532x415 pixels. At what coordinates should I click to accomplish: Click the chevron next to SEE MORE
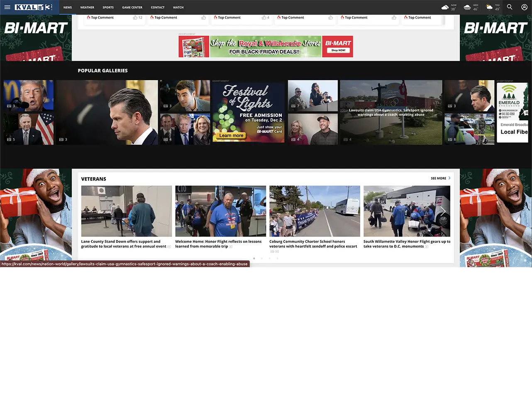449,178
